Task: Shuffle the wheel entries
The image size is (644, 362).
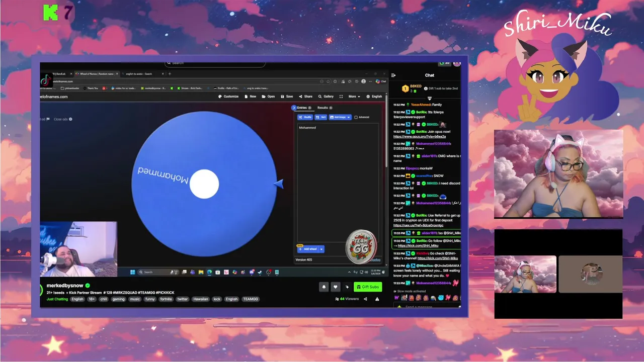Action: pyautogui.click(x=305, y=117)
